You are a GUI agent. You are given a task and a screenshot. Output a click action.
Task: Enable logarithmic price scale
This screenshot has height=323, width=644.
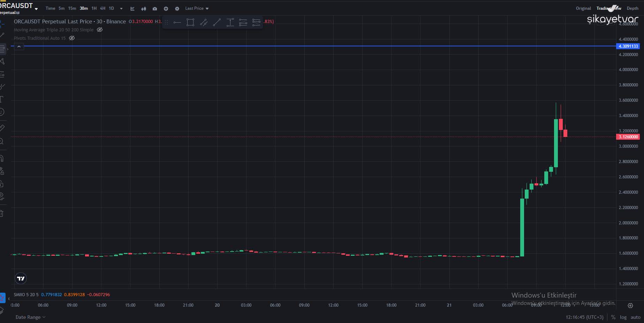coord(623,317)
